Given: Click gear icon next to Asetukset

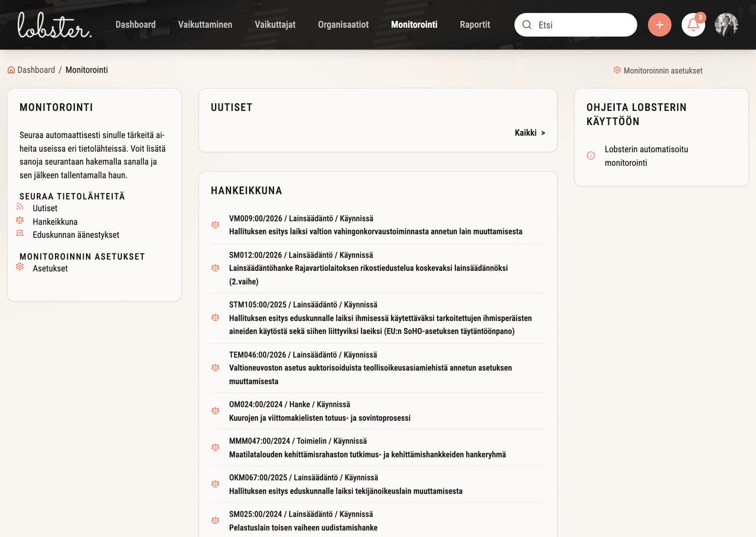Looking at the screenshot, I should 19,267.
